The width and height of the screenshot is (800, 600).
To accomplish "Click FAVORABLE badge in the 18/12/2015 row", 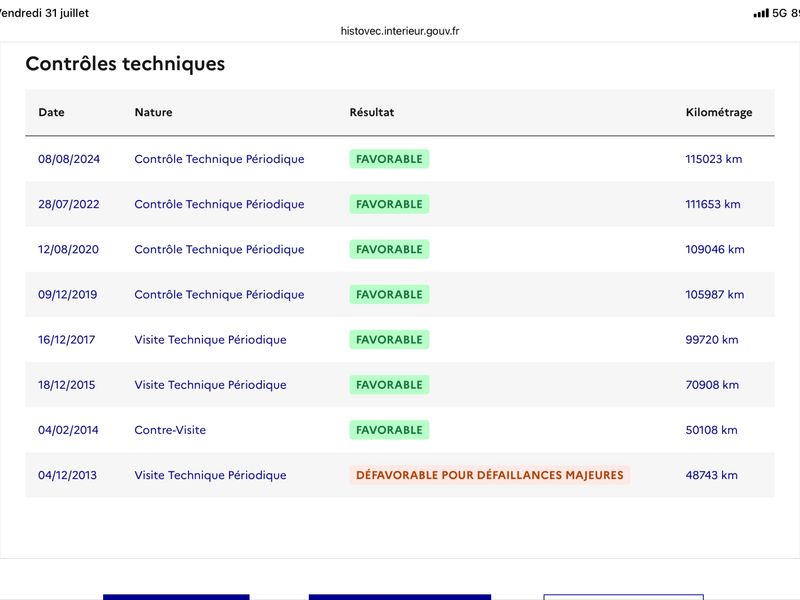I will (x=389, y=385).
